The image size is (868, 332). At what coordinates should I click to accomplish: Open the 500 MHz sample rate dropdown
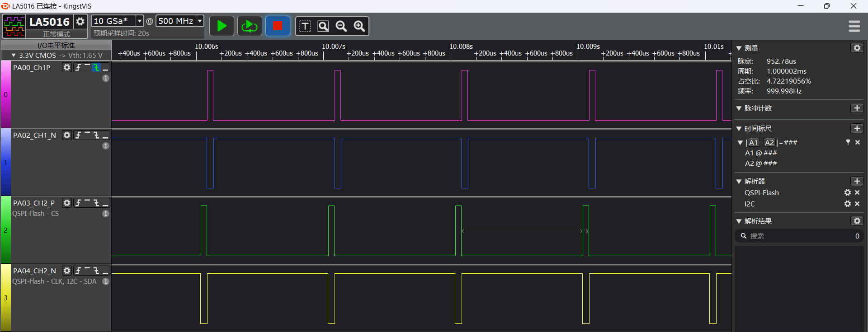coord(199,21)
